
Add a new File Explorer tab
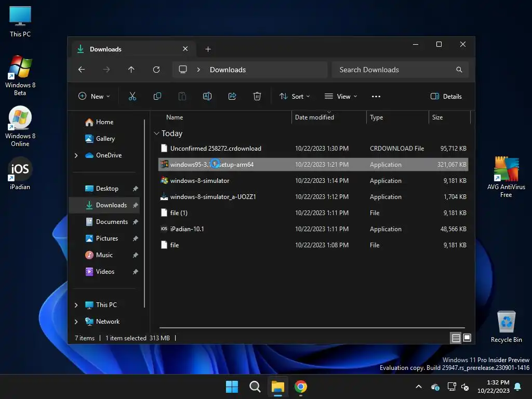pos(208,49)
